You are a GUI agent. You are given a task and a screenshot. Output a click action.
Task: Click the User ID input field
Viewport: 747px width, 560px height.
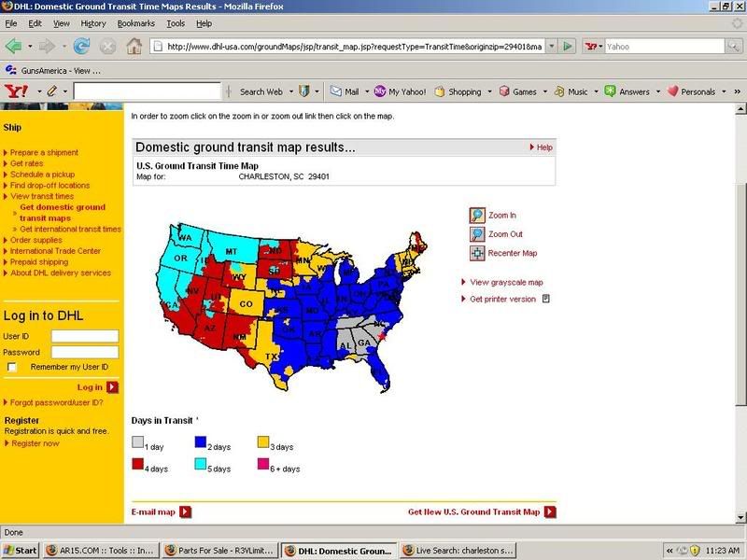pos(85,336)
